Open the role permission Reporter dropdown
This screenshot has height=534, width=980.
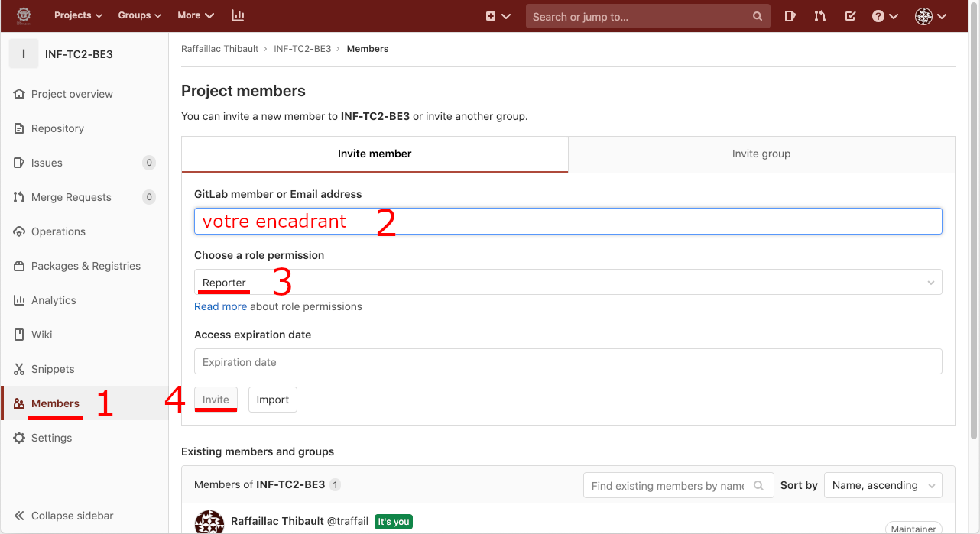coord(568,282)
